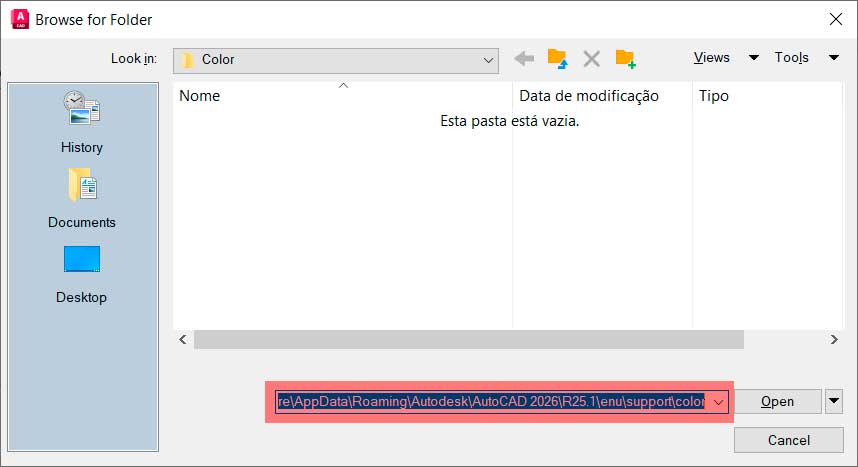Expand the Look in Color dropdown
Image resolution: width=858 pixels, height=467 pixels.
335,60
